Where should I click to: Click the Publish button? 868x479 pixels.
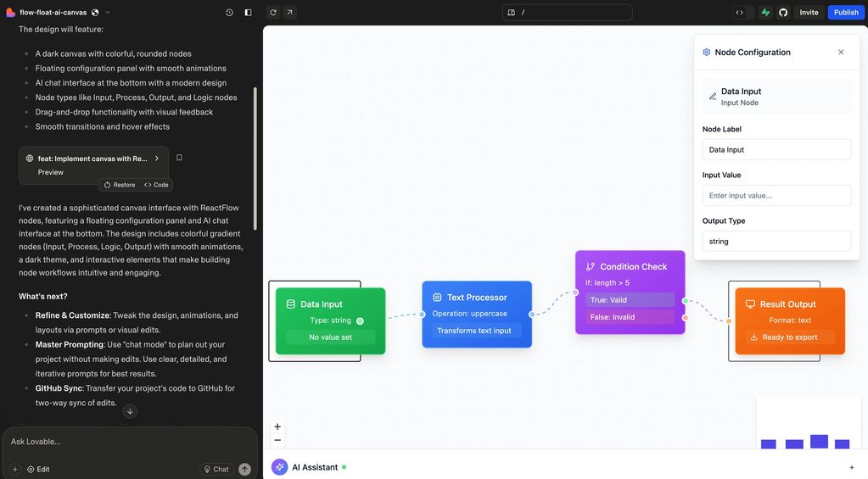[x=846, y=13]
